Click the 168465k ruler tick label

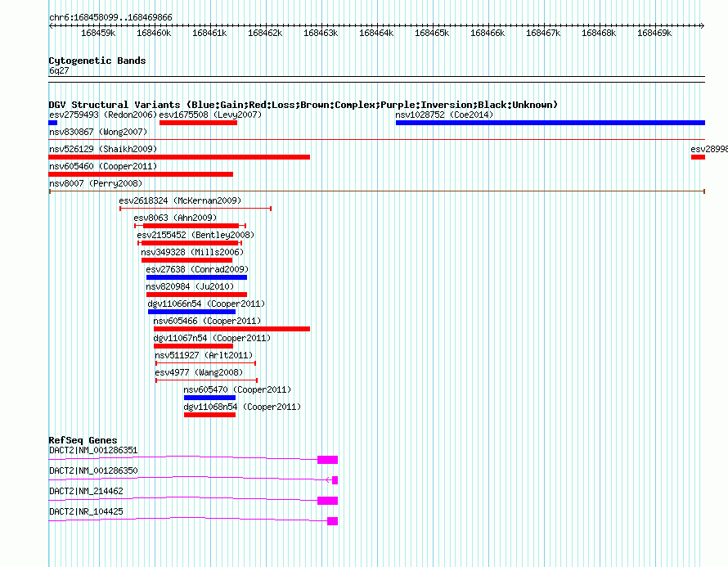(432, 33)
